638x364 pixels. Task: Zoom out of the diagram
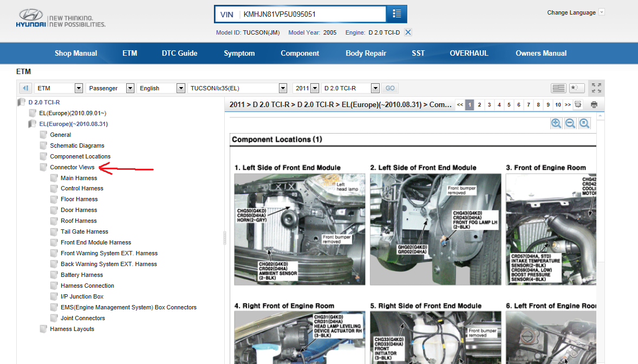[570, 123]
